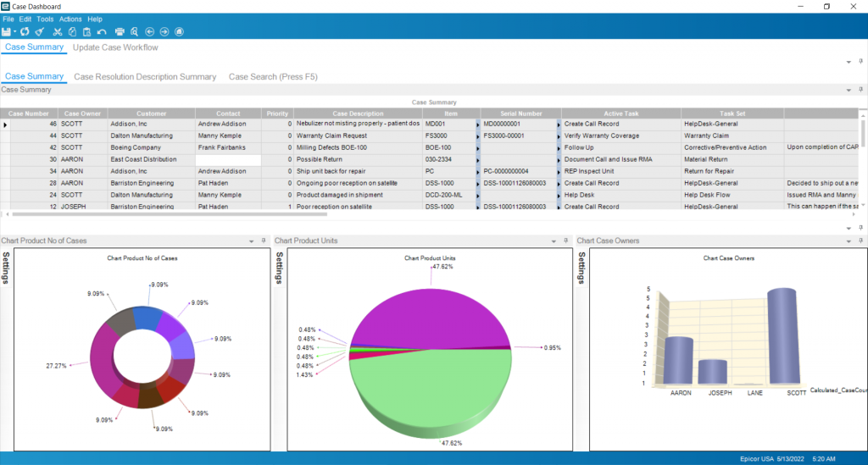The height and width of the screenshot is (465, 868).
Task: Sort by Customer column header
Action: pos(151,113)
